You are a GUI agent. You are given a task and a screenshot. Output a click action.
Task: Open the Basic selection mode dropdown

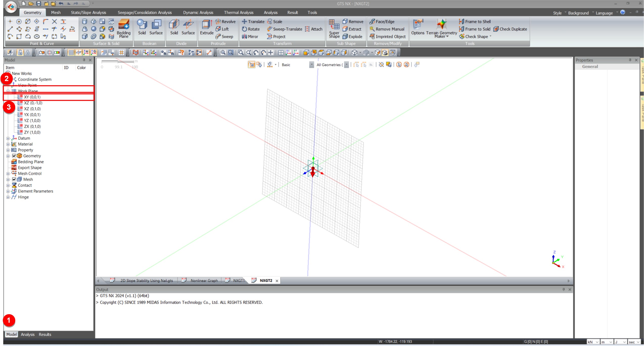[x=312, y=65]
